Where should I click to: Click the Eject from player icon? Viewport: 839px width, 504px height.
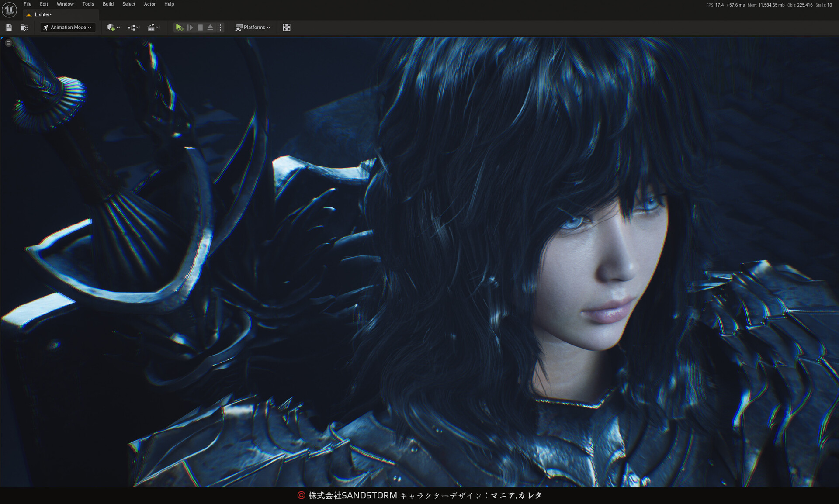210,28
